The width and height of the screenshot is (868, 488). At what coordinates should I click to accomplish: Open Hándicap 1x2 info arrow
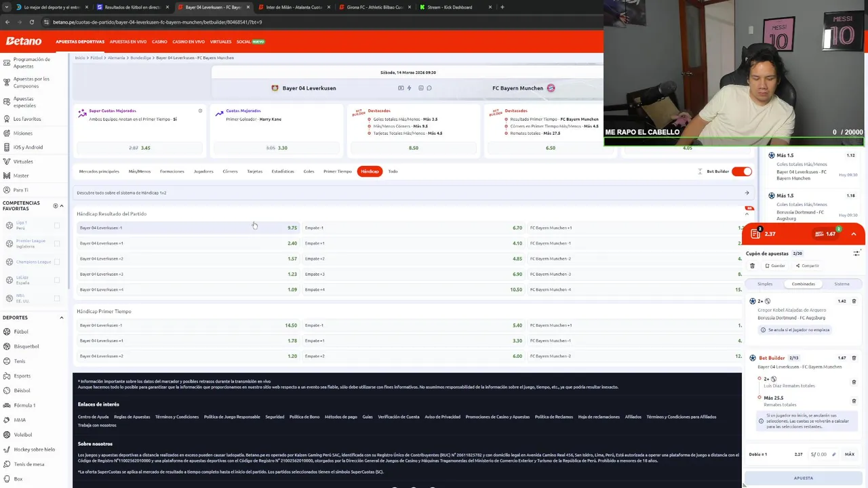coord(747,192)
